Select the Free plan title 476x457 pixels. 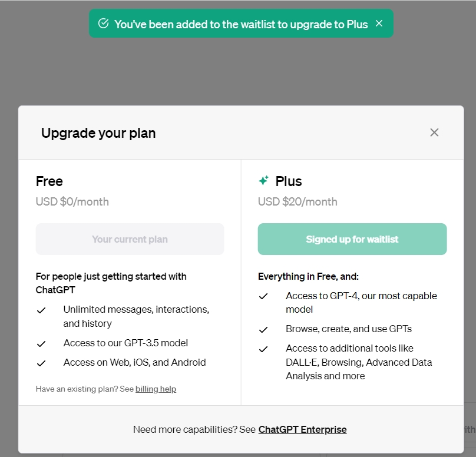click(x=49, y=181)
